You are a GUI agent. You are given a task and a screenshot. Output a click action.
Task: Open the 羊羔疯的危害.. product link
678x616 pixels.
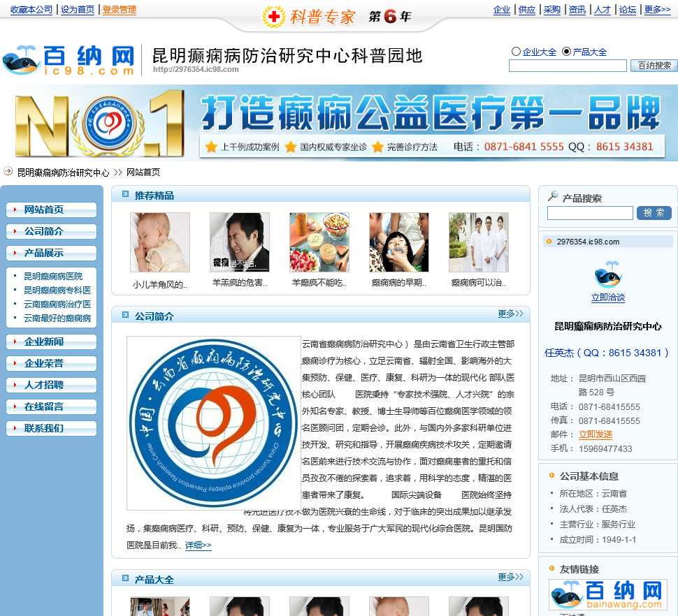tap(240, 283)
